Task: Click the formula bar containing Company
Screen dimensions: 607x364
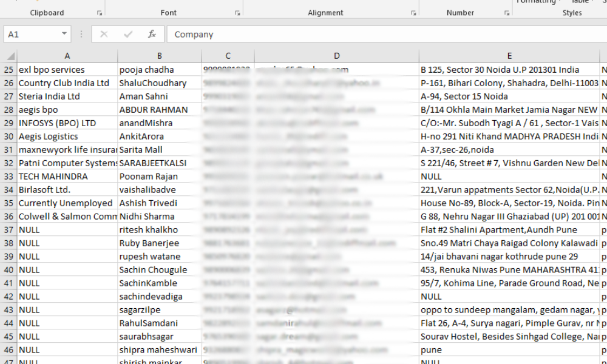Action: (387, 35)
